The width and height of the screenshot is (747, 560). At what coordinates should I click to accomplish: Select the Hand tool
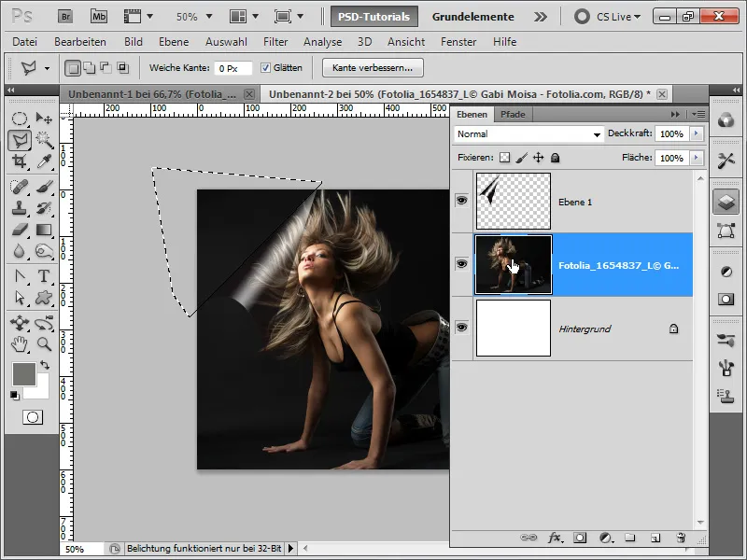(x=19, y=344)
